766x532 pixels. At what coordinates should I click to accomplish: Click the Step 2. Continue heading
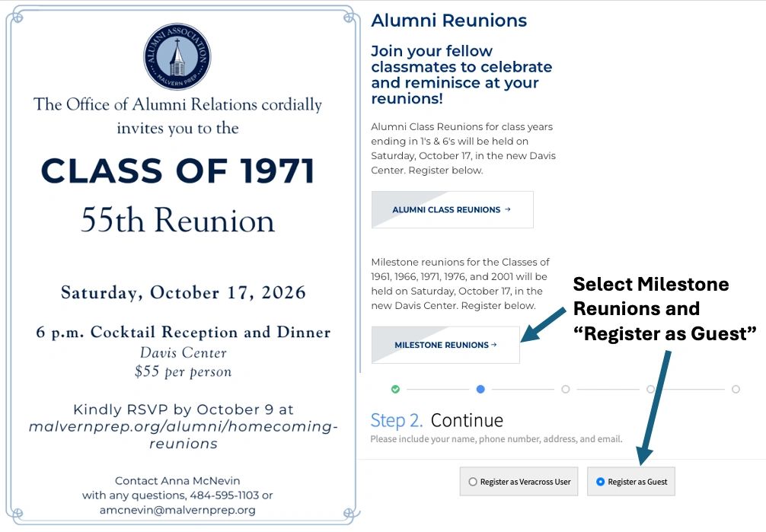[437, 420]
